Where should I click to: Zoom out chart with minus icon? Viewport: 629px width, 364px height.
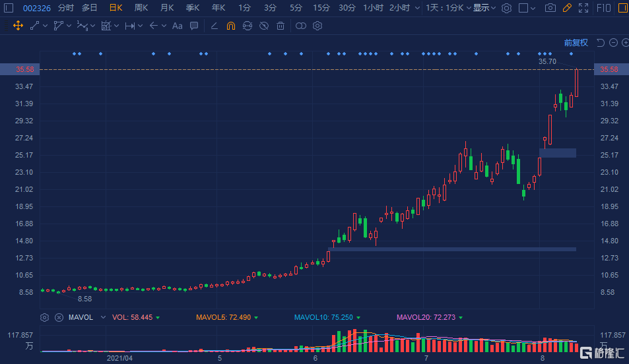coord(614,43)
